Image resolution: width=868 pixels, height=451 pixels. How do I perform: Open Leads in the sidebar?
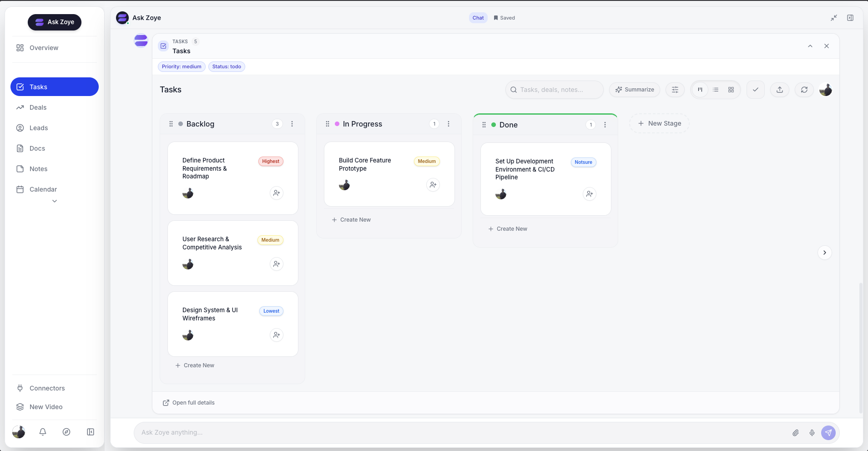point(55,128)
